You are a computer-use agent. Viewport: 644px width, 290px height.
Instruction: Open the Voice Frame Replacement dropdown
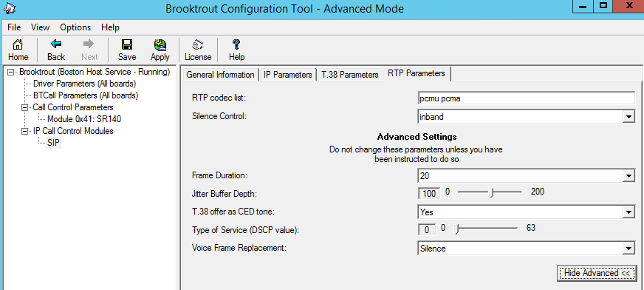click(x=628, y=249)
